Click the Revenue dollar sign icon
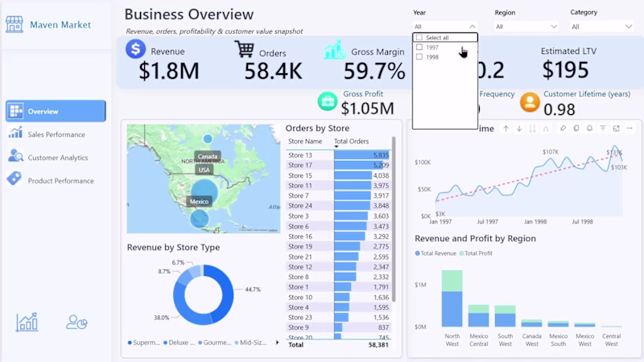Image resolution: width=644 pixels, height=362 pixels. (x=135, y=49)
